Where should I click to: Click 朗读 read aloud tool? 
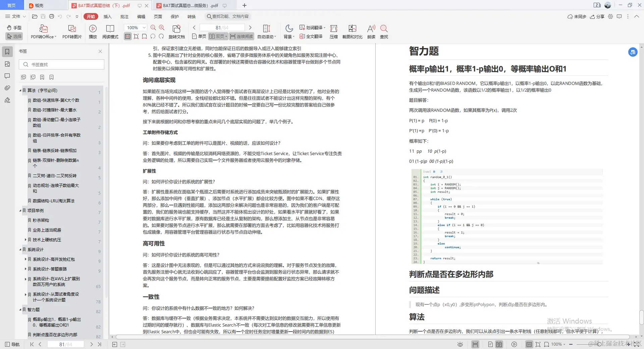(x=371, y=32)
